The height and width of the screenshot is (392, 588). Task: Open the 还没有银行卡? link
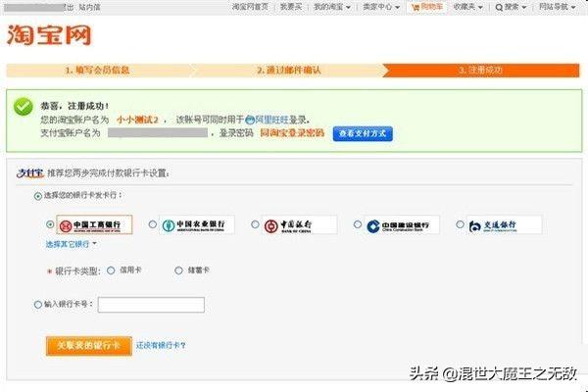tap(161, 345)
